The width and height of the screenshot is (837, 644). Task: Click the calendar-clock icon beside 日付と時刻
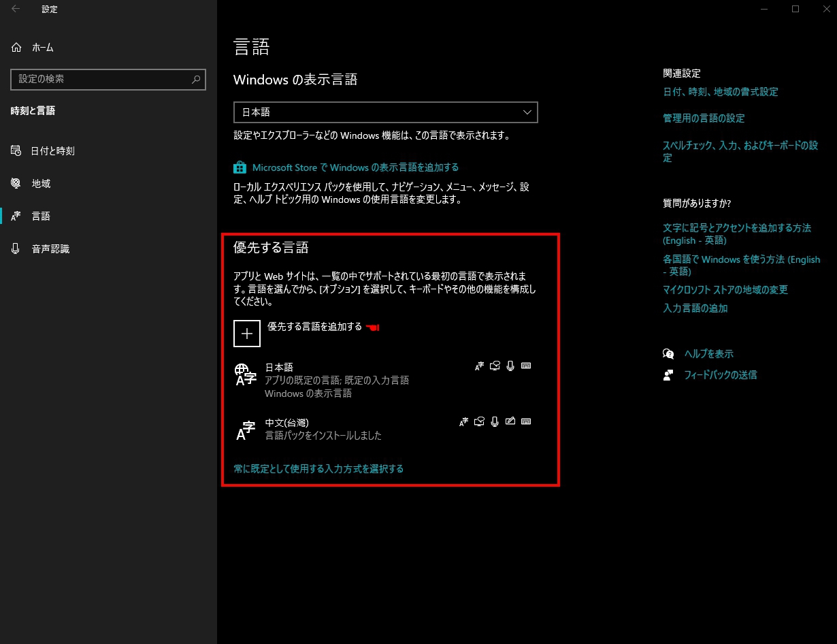(x=16, y=151)
